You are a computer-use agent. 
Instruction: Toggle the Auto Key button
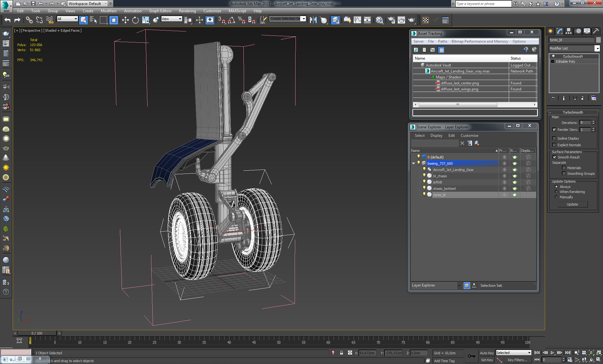[487, 353]
